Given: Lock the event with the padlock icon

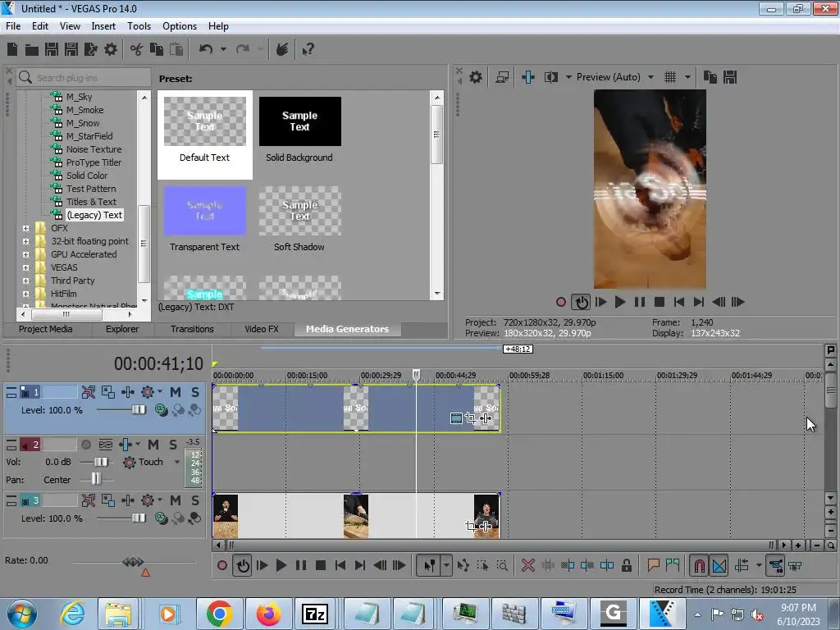Looking at the screenshot, I should click(x=626, y=565).
